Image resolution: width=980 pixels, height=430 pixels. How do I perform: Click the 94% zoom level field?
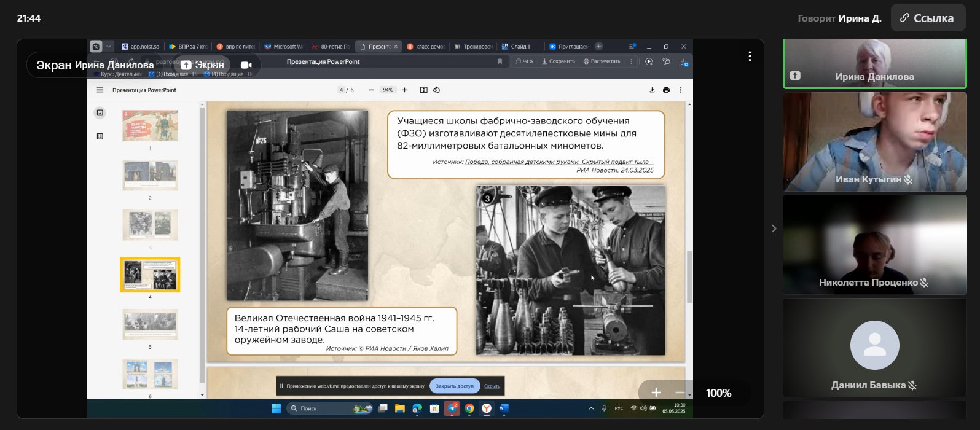point(388,90)
